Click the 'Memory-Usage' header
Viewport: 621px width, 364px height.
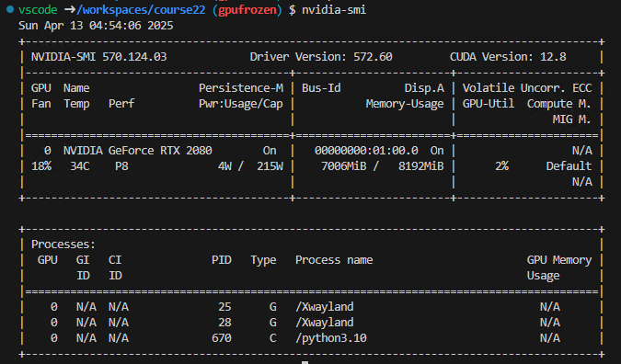pos(405,104)
